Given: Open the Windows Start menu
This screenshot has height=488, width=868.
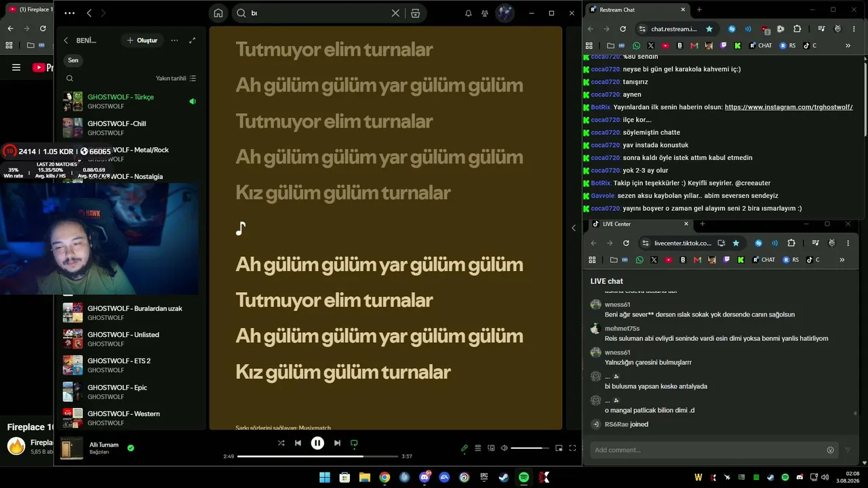Looking at the screenshot, I should [325, 477].
